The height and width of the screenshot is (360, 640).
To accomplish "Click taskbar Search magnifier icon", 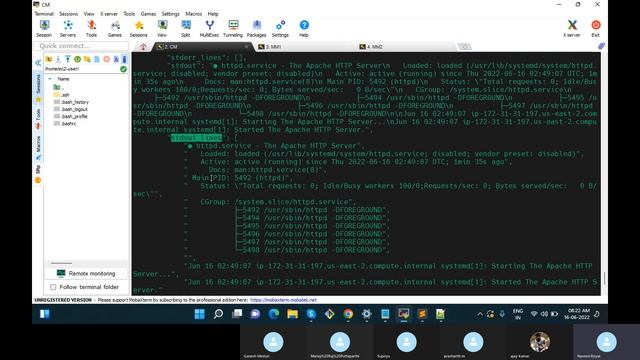I will [218, 314].
